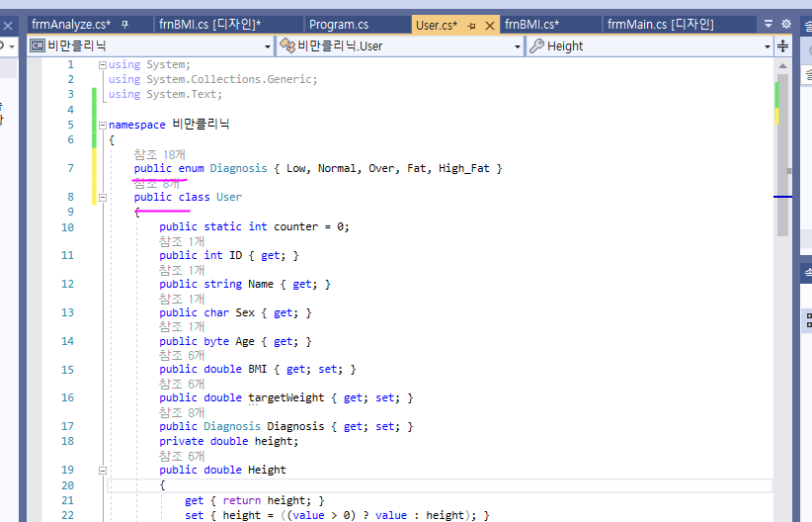
Task: Open 참조 6개 link above targetWeight property
Action: [182, 384]
